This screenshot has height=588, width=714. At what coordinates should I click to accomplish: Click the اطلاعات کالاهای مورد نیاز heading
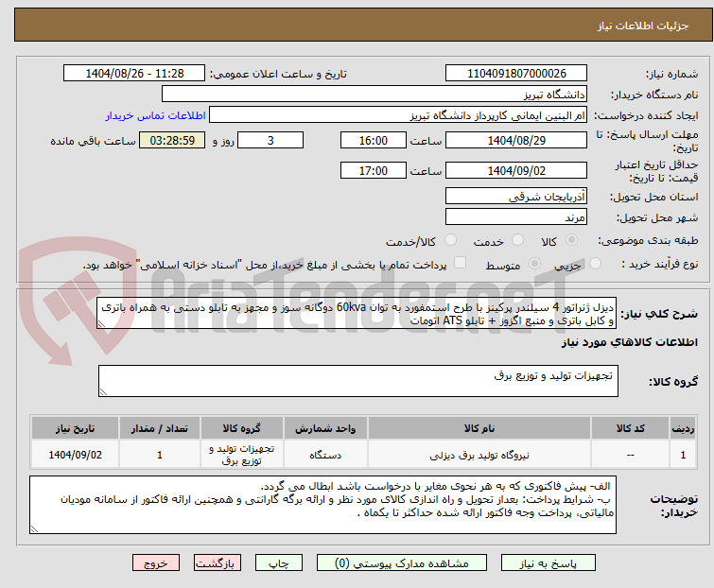click(x=629, y=342)
